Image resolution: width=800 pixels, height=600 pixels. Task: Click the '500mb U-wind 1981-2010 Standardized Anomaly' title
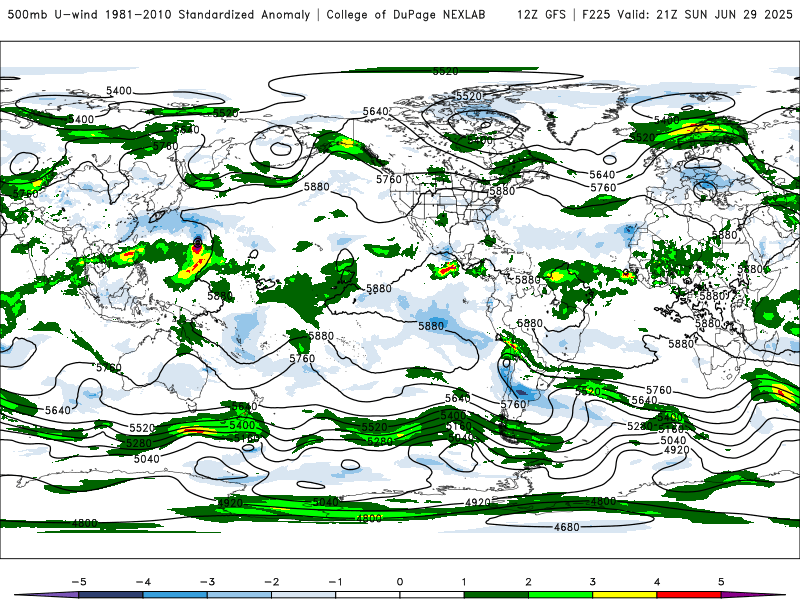(159, 14)
